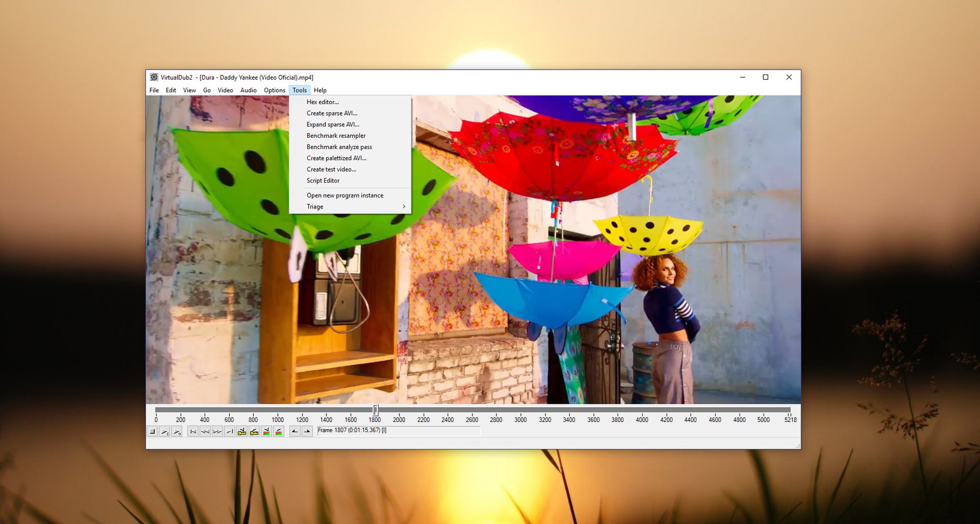The image size is (980, 524).
Task: Choose Create palettized AVI...
Action: click(x=350, y=158)
